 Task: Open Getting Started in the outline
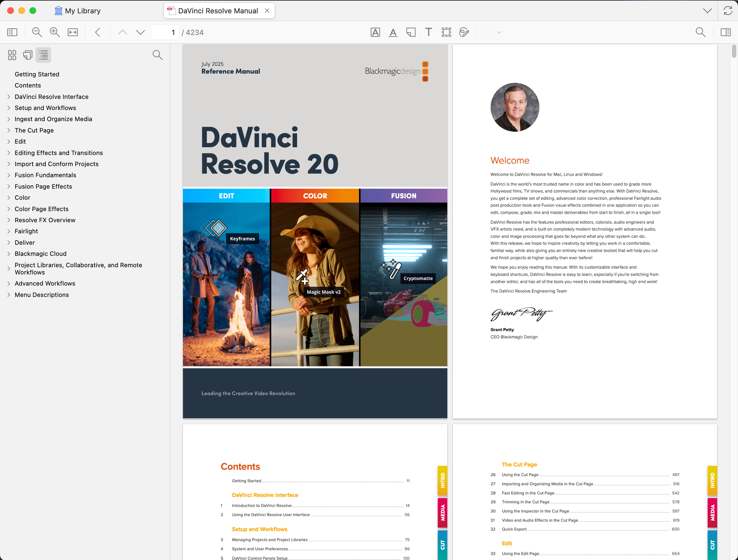[37, 74]
